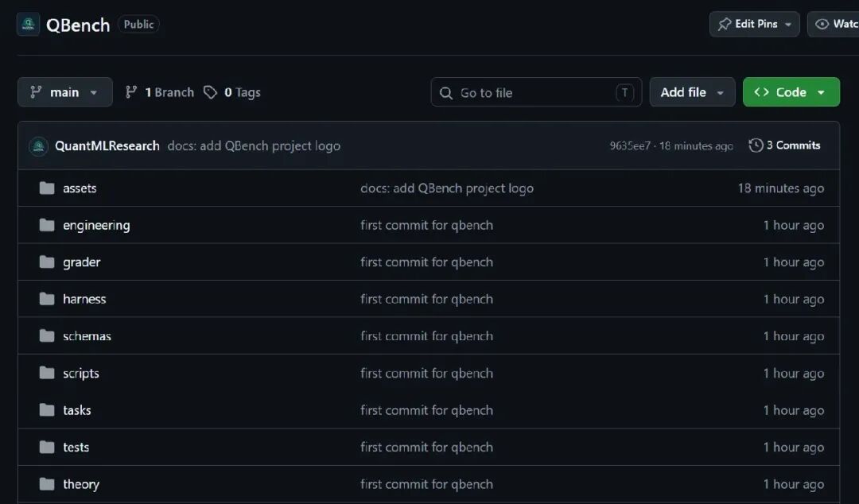Image resolution: width=859 pixels, height=504 pixels.
Task: Click the assets folder icon
Action: tap(47, 188)
